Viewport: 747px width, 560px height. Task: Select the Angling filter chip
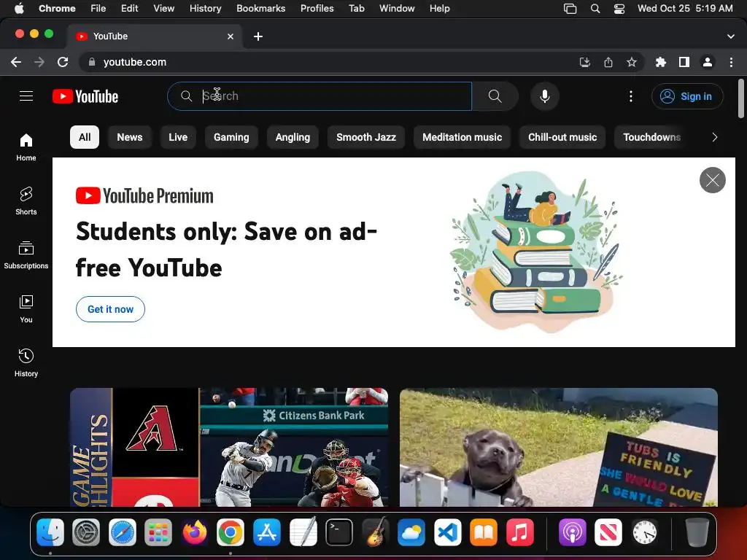tap(293, 137)
